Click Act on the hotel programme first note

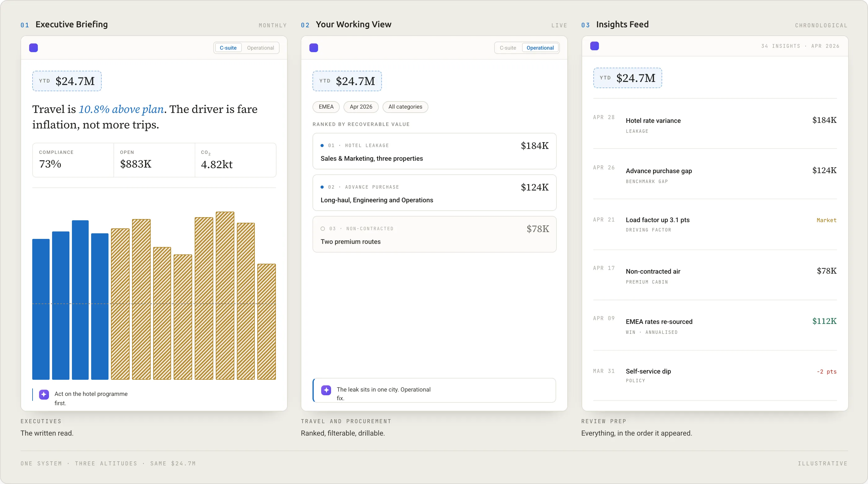[91, 399]
